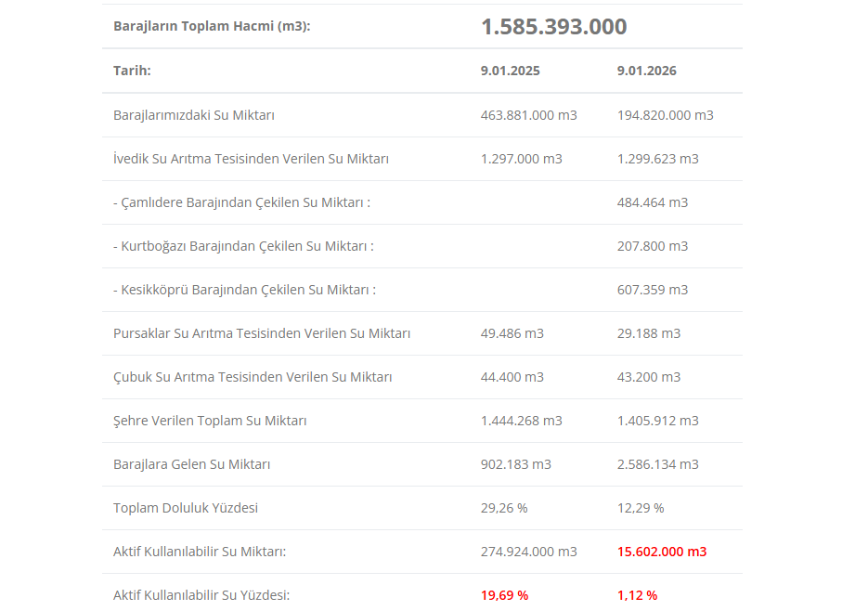This screenshot has width=868, height=611.
Task: Click the 'Tarih:' row label
Action: point(132,71)
